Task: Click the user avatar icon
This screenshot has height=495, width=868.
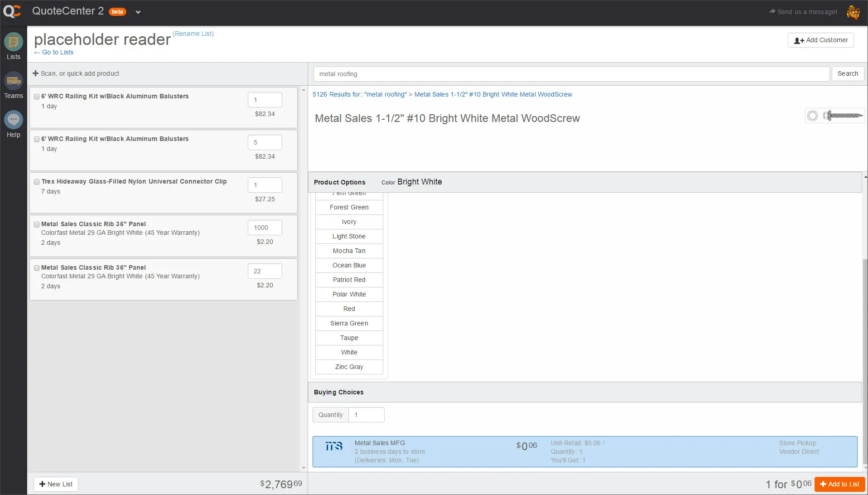Action: [x=853, y=12]
